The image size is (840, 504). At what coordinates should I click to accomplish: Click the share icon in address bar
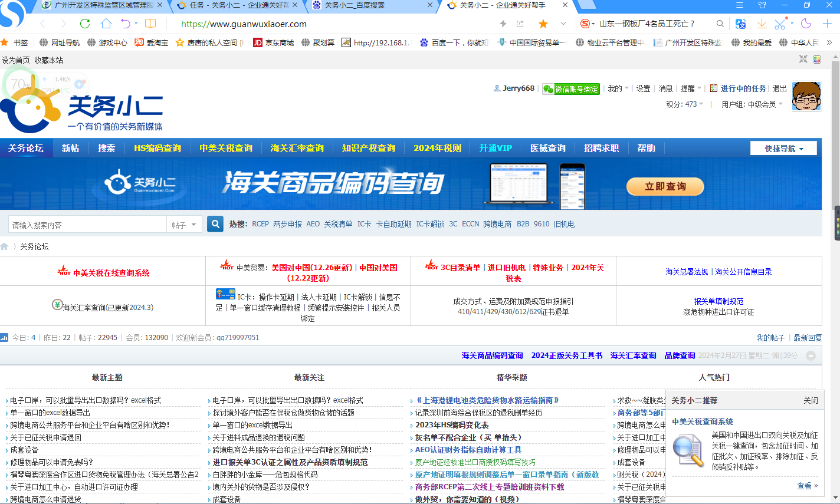pyautogui.click(x=520, y=24)
